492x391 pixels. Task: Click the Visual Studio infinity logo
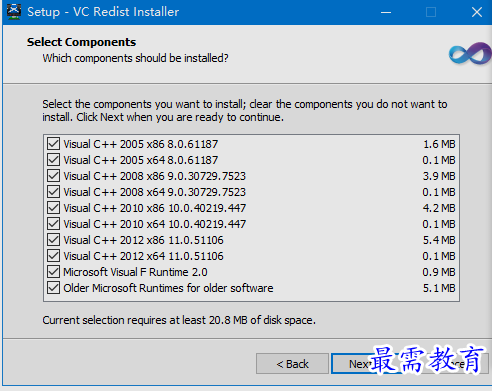coord(470,54)
